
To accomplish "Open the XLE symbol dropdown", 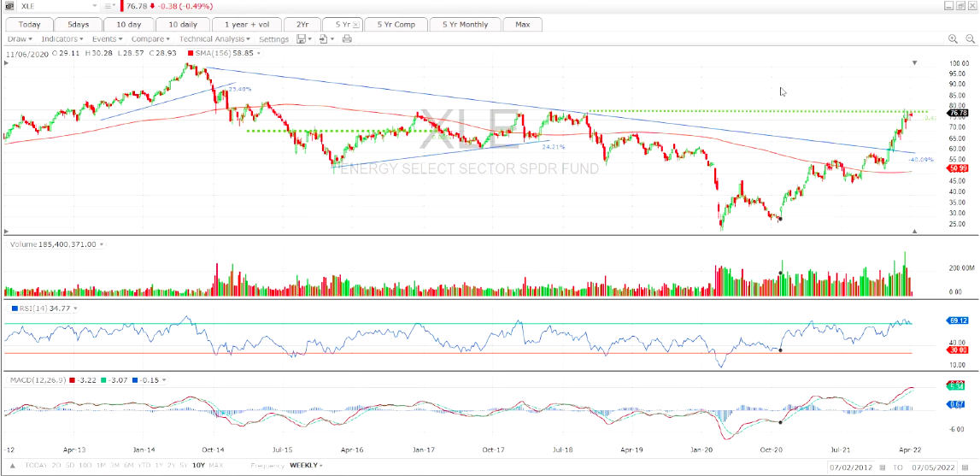I will coord(95,6).
